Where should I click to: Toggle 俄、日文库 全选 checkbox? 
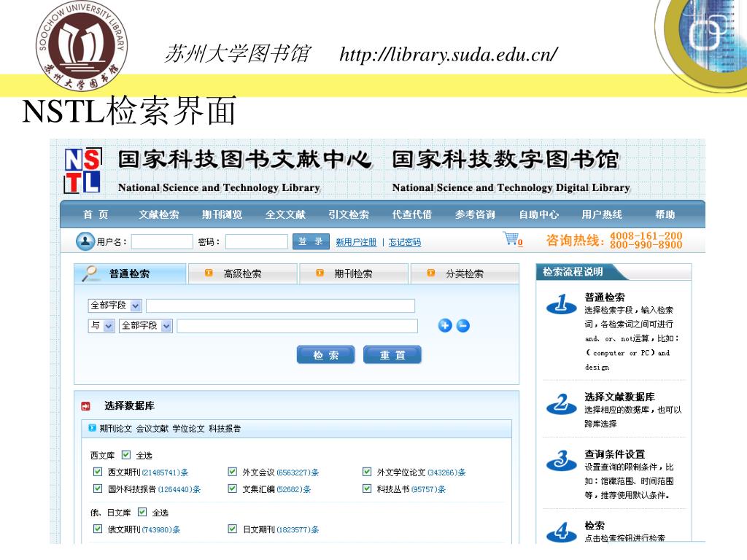[x=142, y=512]
